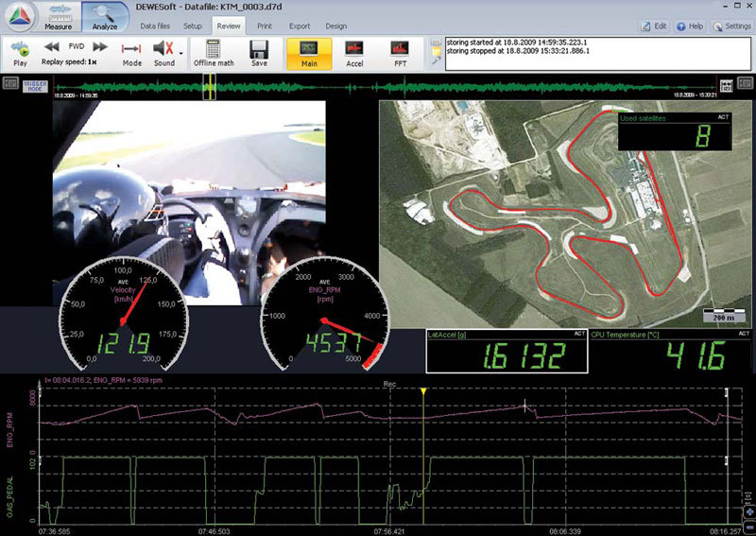
Task: Click the yellow cursor marker on graph
Action: 423,389
